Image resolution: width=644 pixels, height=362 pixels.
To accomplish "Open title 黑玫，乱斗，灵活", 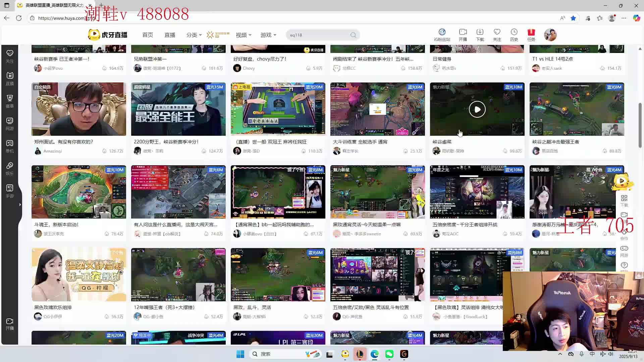I will click(252, 307).
